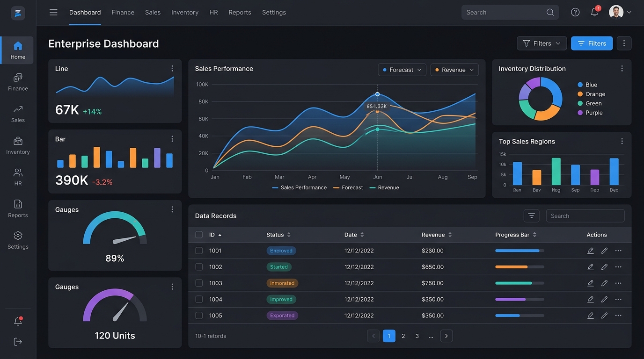Switch to the Sales top tab
Viewport: 644px width, 359px height.
click(153, 13)
